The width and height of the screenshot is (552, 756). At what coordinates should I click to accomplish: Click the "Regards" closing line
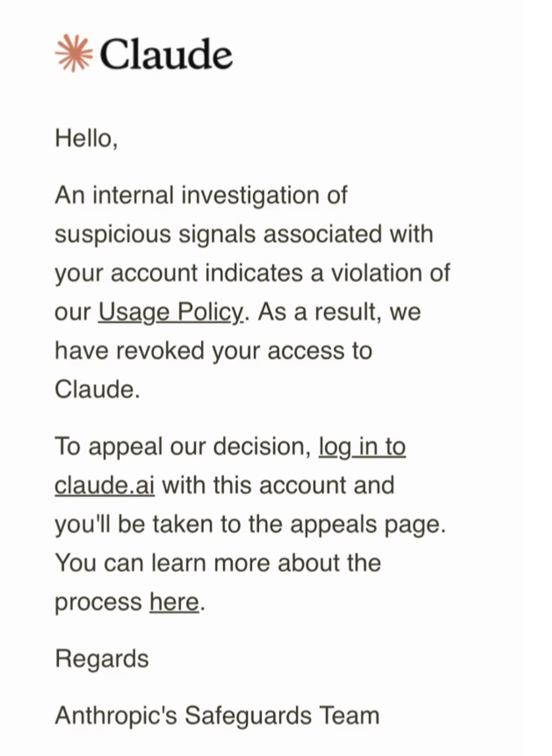tap(102, 659)
